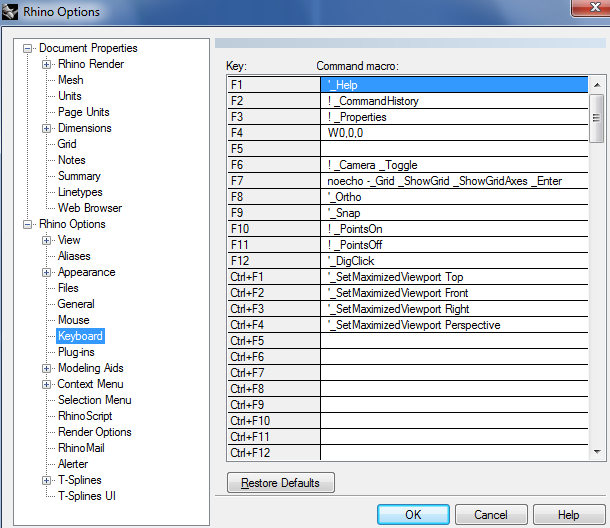Open Help for this dialog
Screen dimensions: 610x528
click(568, 514)
